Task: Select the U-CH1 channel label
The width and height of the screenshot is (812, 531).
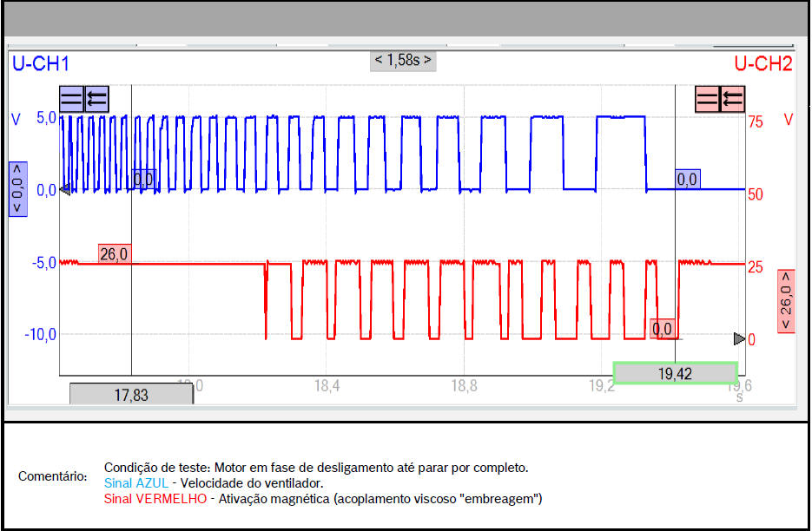Action: coord(39,63)
